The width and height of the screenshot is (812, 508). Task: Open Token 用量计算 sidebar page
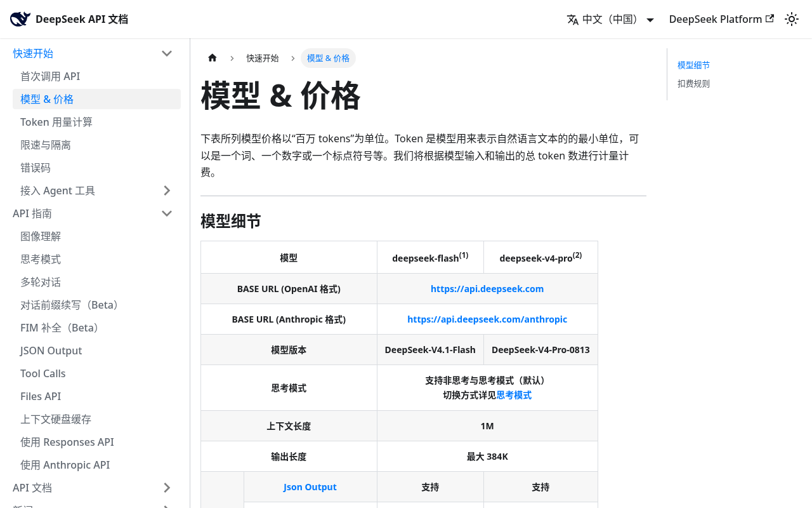tap(96, 122)
